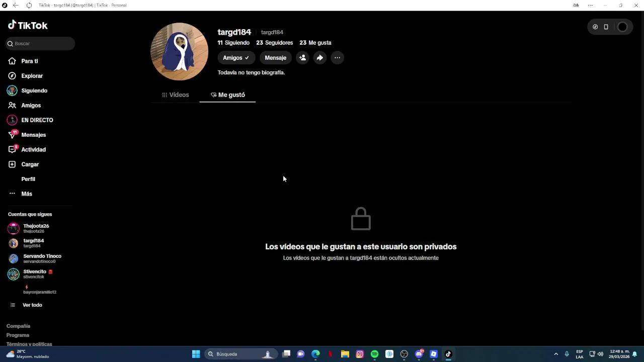Open Instagram from the taskbar
The image size is (644, 362).
(x=360, y=354)
